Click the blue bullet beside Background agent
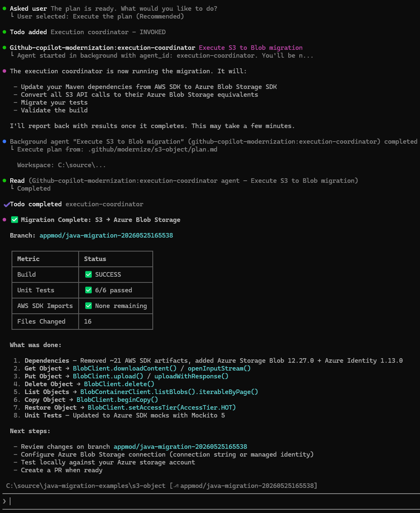This screenshot has height=513, width=420. click(x=5, y=142)
